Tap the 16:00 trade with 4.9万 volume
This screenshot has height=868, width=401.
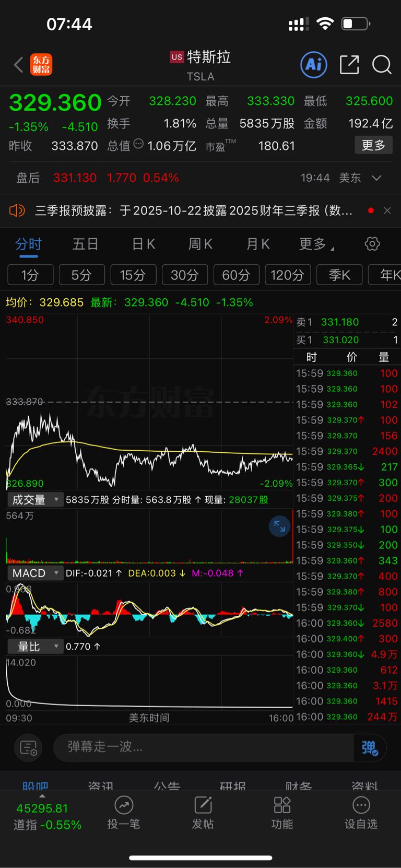click(x=347, y=654)
